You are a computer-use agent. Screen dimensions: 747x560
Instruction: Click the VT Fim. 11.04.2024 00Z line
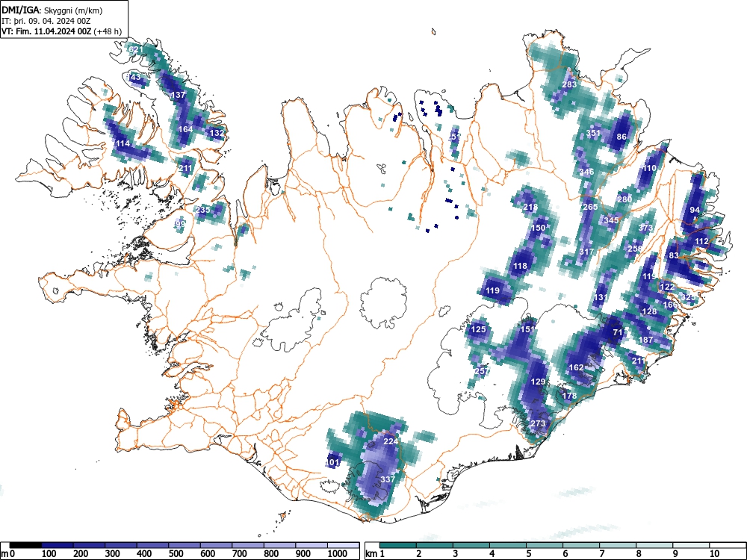[61, 31]
